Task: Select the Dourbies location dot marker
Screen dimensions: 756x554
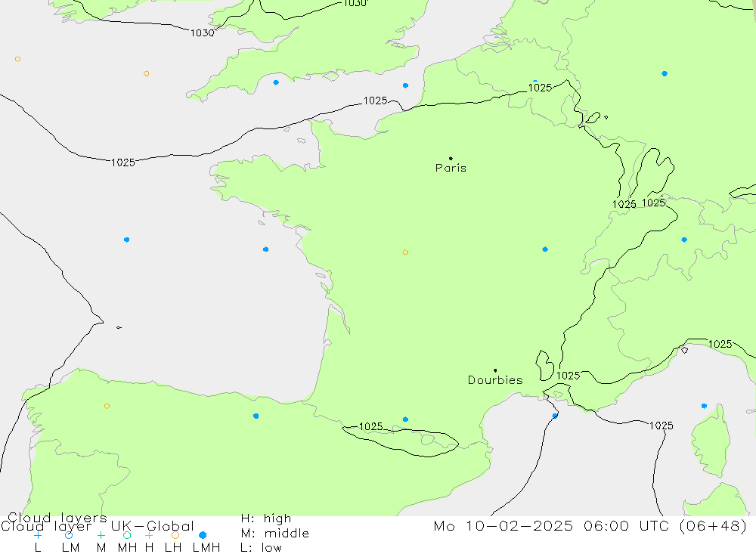Action: coord(495,370)
